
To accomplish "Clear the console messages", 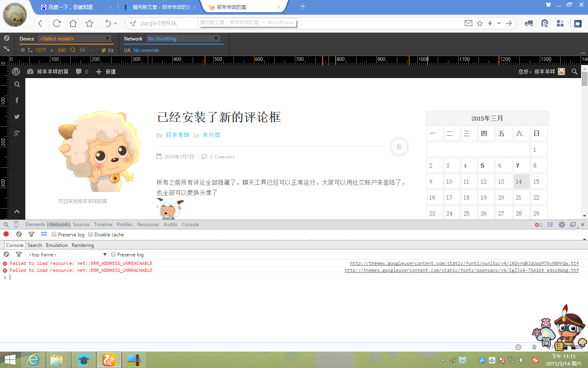I will tap(6, 254).
